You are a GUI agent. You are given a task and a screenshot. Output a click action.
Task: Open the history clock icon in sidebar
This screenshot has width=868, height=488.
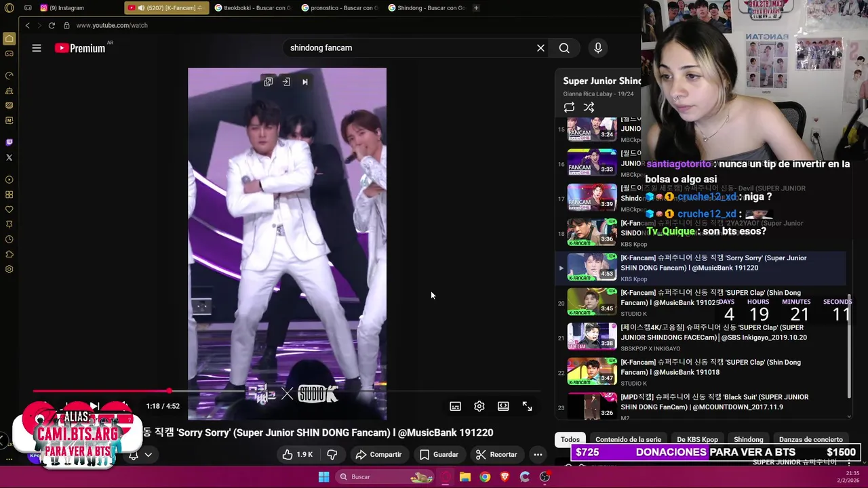pos(9,239)
